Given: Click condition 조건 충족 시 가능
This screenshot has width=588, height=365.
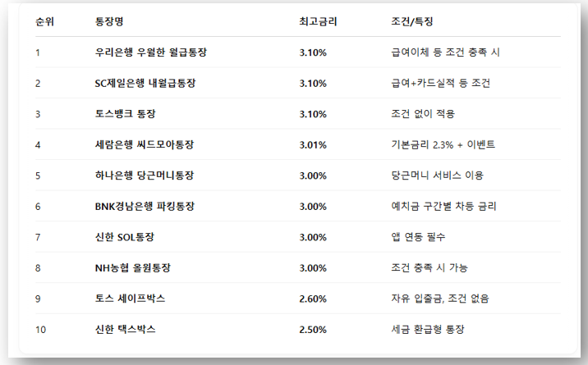Looking at the screenshot, I should pos(430,267).
